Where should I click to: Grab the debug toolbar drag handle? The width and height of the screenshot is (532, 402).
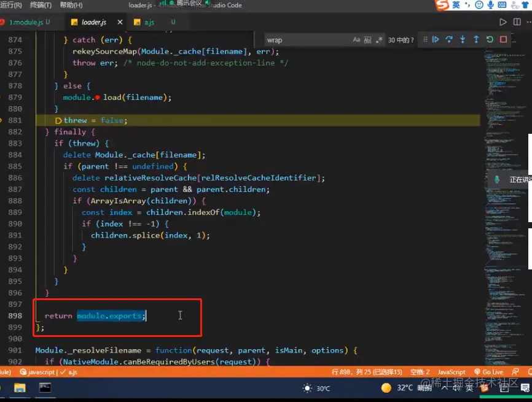coord(425,40)
